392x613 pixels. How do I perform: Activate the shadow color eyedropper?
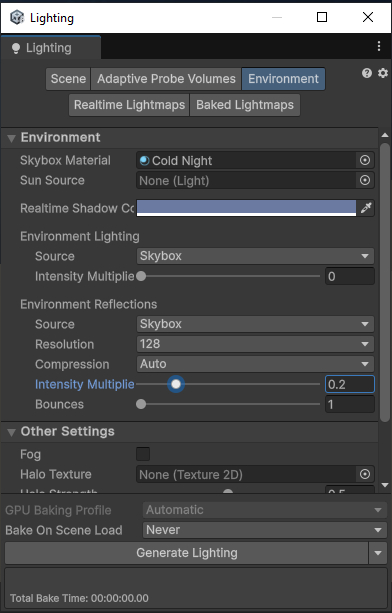tap(366, 208)
